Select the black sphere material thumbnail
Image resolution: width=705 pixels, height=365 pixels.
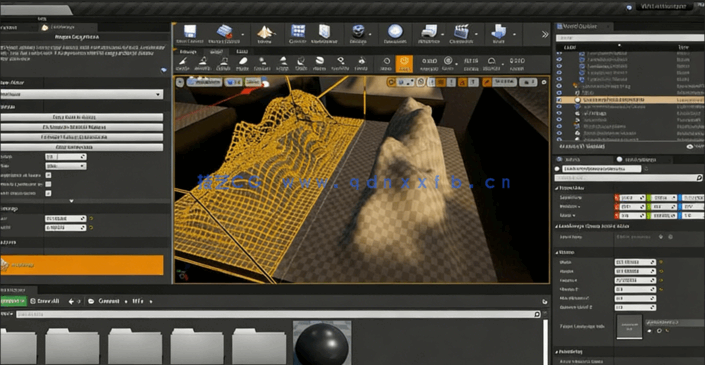click(x=322, y=343)
